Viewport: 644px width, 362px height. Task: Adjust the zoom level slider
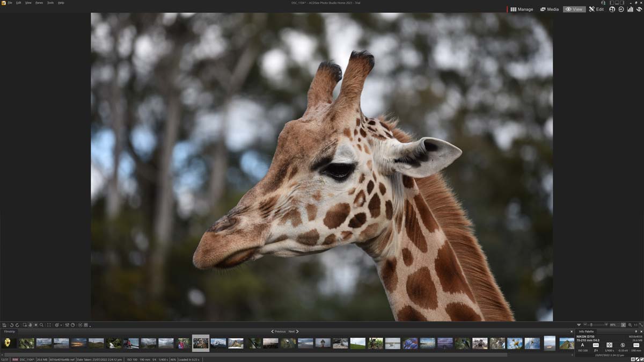(591, 325)
